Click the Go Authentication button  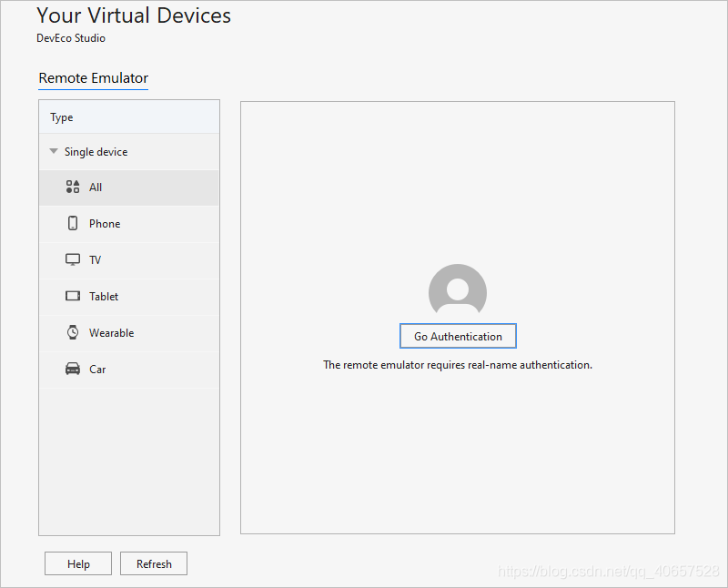click(458, 336)
